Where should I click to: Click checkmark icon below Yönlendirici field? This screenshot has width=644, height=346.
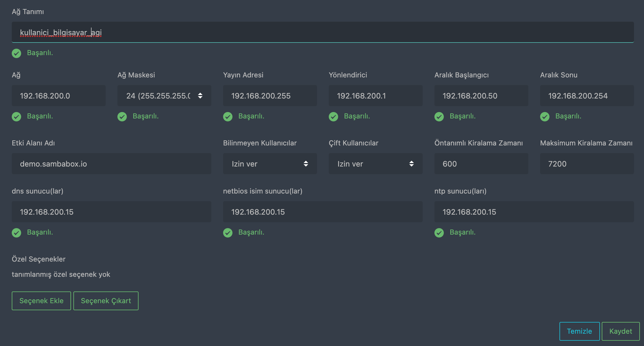333,117
